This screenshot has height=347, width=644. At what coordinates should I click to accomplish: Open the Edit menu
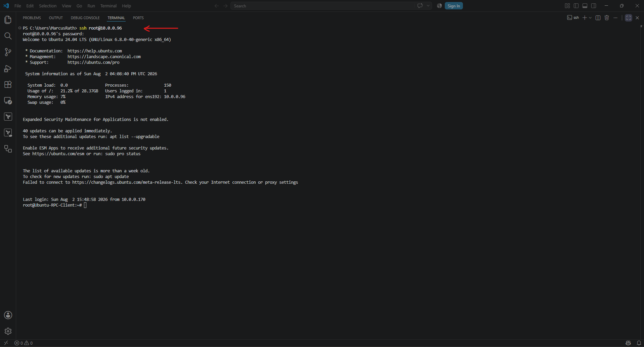(x=30, y=6)
